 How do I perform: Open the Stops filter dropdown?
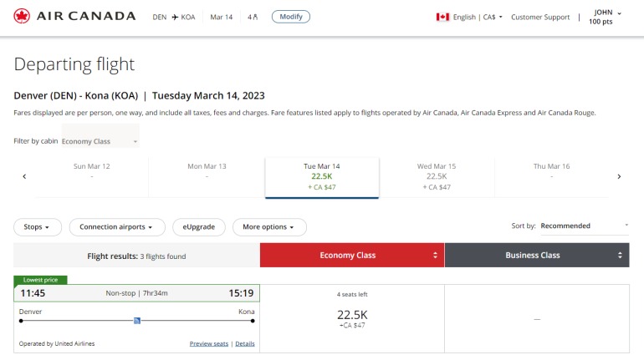tap(42, 226)
